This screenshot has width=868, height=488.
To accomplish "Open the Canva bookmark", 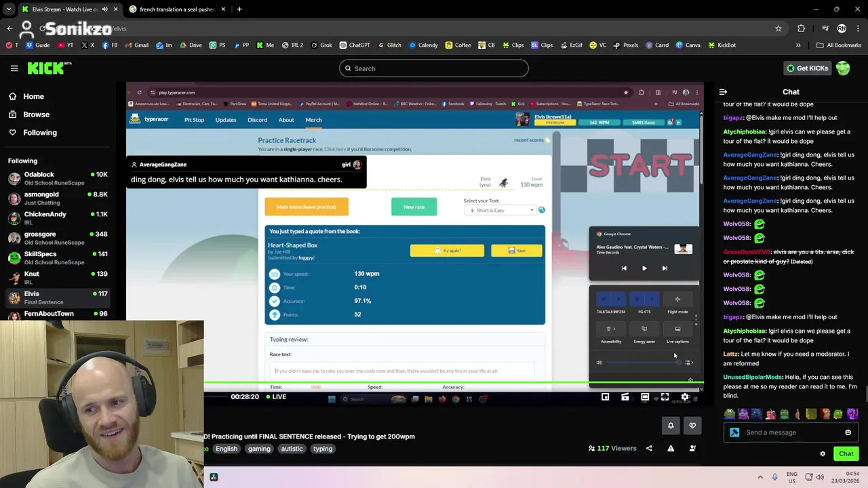I will pos(688,45).
